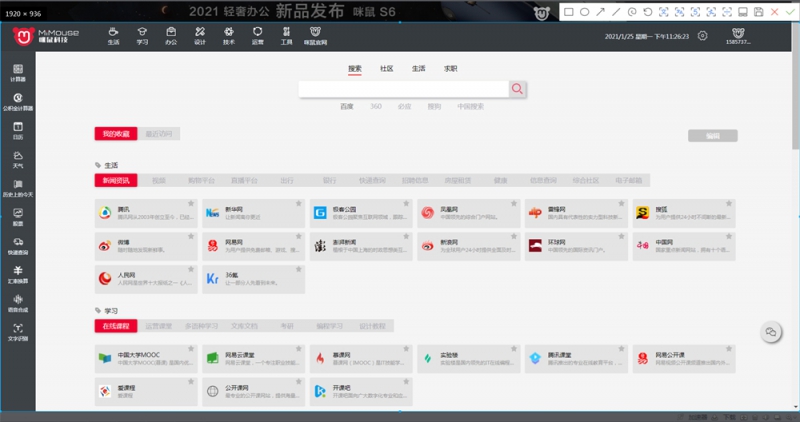
Task: Choose 搜狗 as the search engine
Action: 434,107
